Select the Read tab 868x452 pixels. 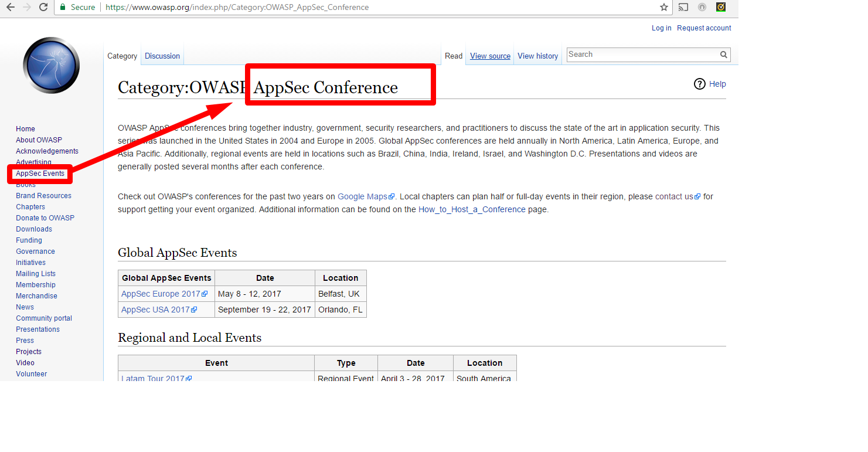[x=454, y=56]
